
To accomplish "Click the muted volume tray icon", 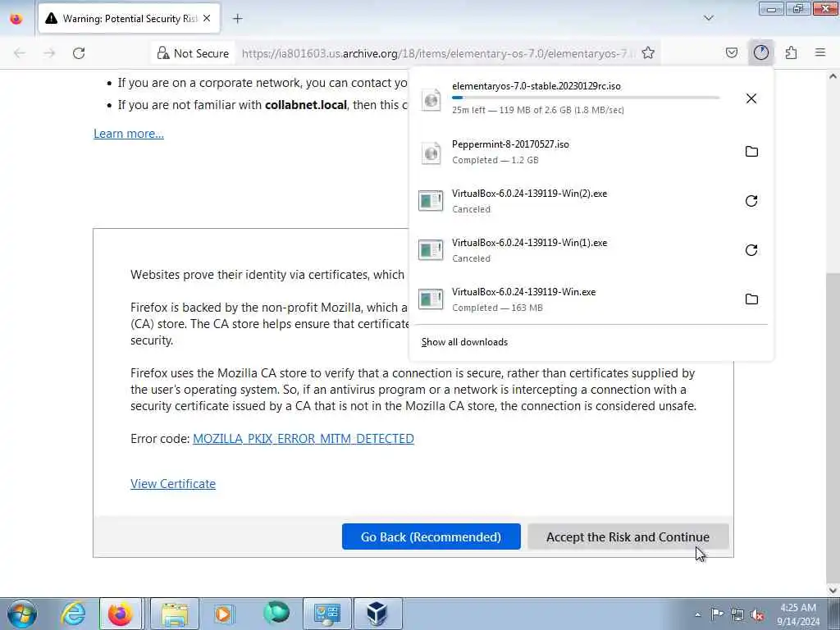I will pyautogui.click(x=757, y=614).
